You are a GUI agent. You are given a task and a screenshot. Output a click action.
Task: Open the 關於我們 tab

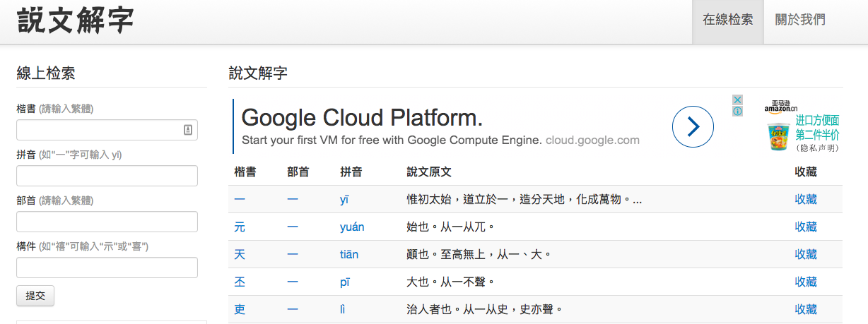coord(800,20)
